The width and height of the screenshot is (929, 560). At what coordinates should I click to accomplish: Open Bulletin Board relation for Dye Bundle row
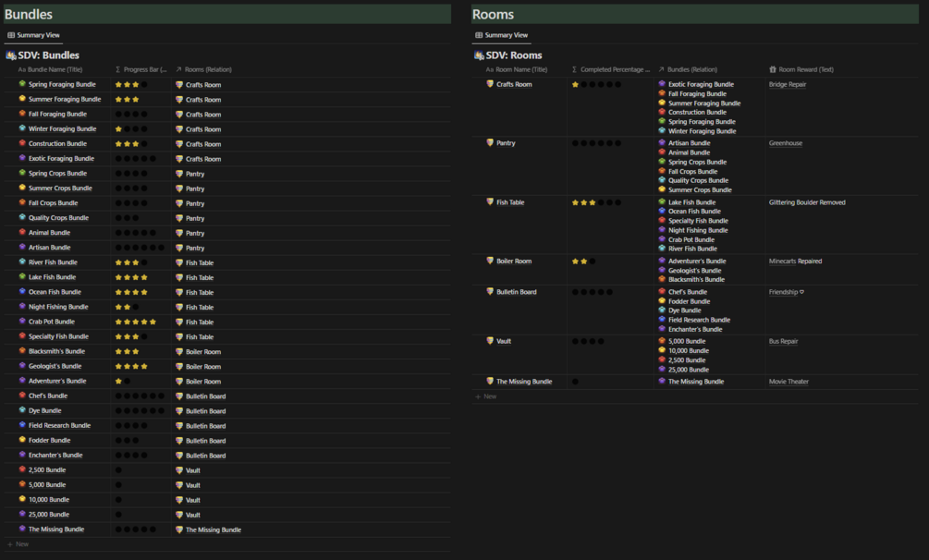201,410
